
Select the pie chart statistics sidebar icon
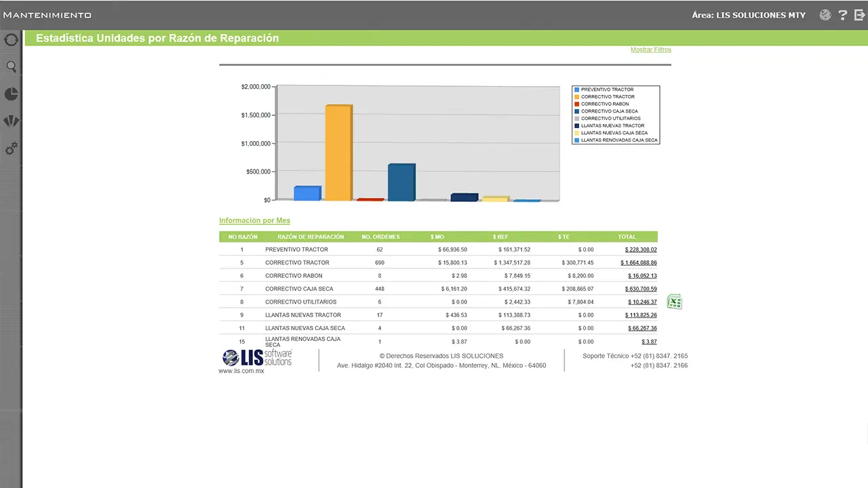point(11,94)
